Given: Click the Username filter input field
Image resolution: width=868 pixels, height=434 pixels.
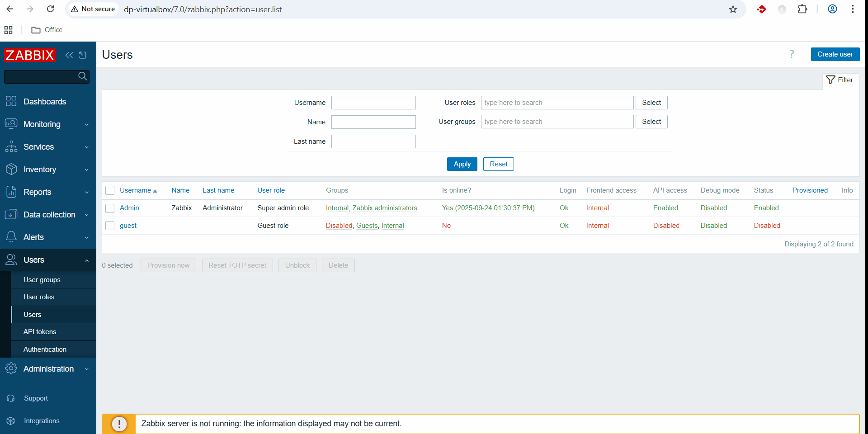Looking at the screenshot, I should (x=373, y=103).
